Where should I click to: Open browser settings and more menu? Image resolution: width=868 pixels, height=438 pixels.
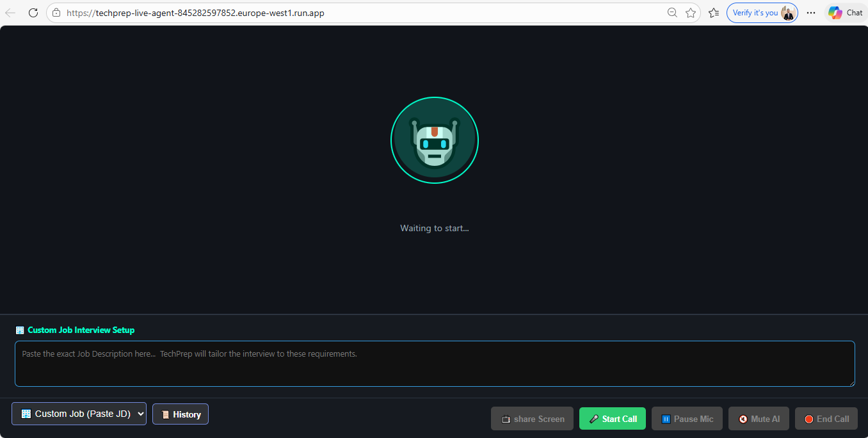(811, 13)
